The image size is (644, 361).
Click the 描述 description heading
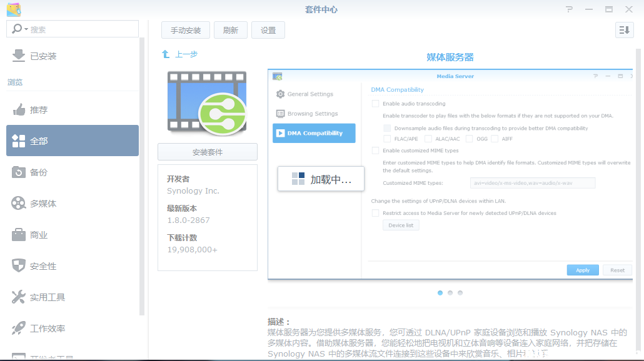coord(279,322)
